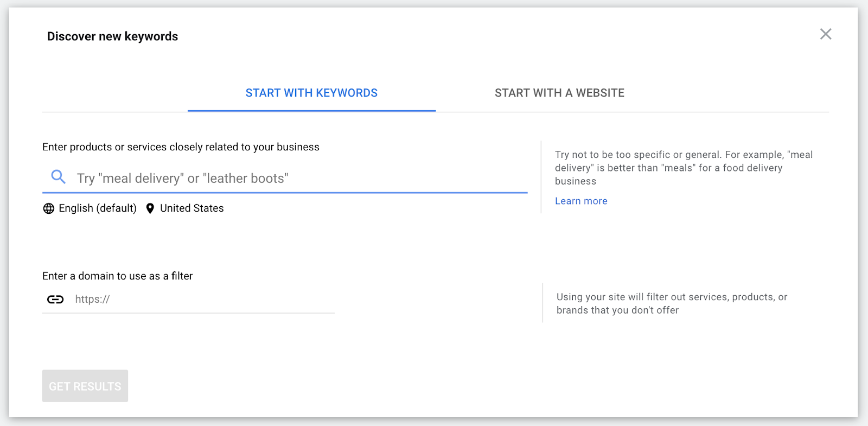Image resolution: width=868 pixels, height=426 pixels.
Task: Change the English (default) language setting
Action: tap(98, 208)
